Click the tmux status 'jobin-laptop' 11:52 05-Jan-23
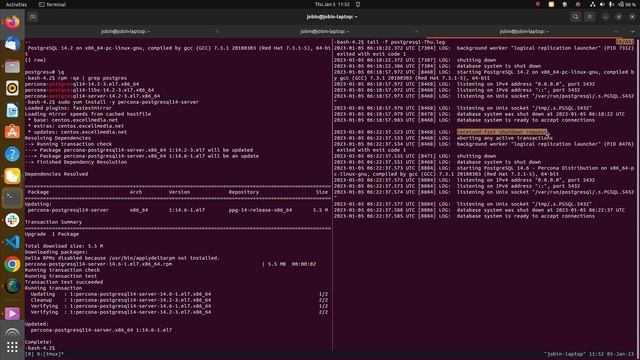This screenshot has height=360, width=640. (589, 354)
